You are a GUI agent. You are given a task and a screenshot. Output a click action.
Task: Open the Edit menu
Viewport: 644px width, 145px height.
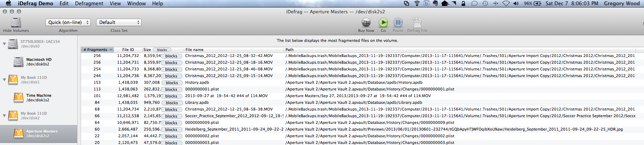pyautogui.click(x=64, y=4)
